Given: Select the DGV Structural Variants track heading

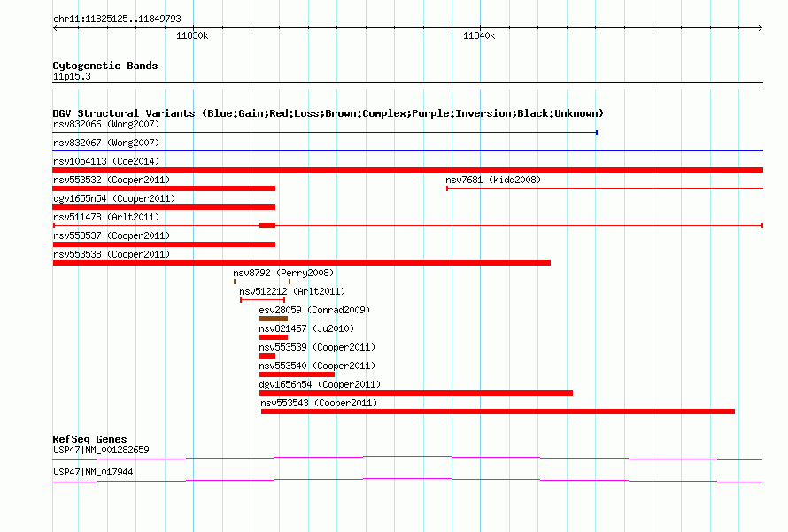Looking at the screenshot, I should (328, 113).
